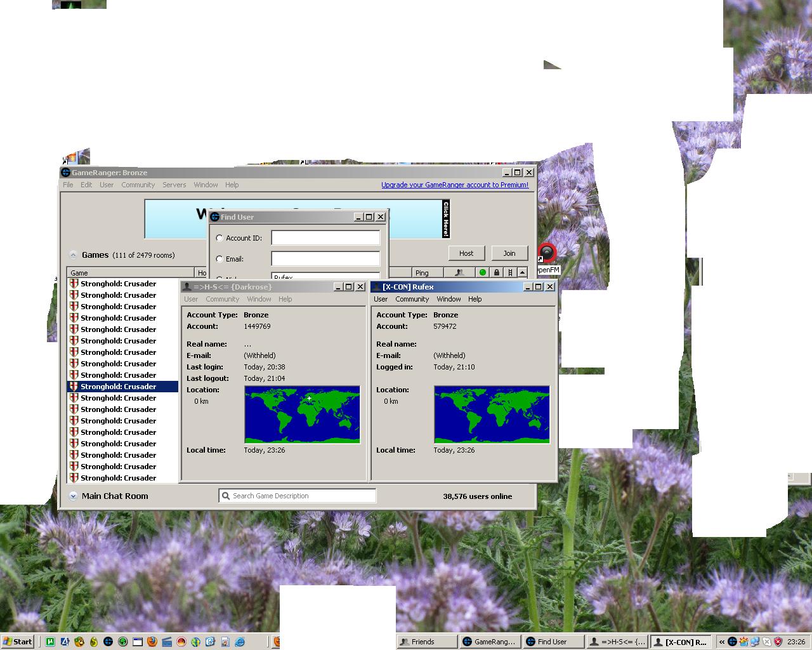This screenshot has height=650, width=812.
Task: Expand hidden system tray icons
Action: click(x=721, y=642)
